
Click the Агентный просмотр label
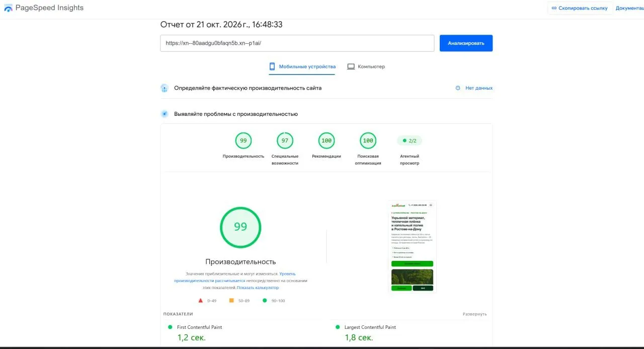pos(410,160)
